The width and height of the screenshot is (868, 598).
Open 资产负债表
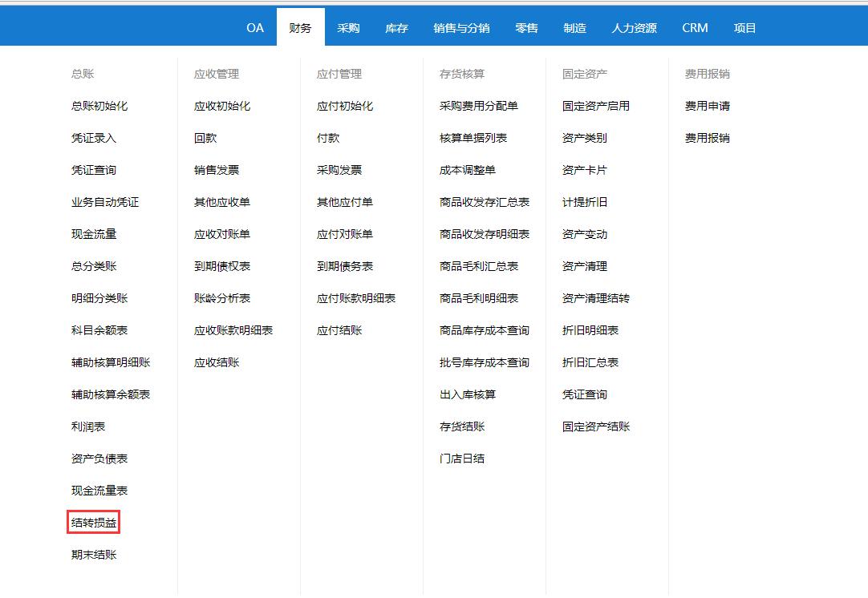(x=99, y=459)
